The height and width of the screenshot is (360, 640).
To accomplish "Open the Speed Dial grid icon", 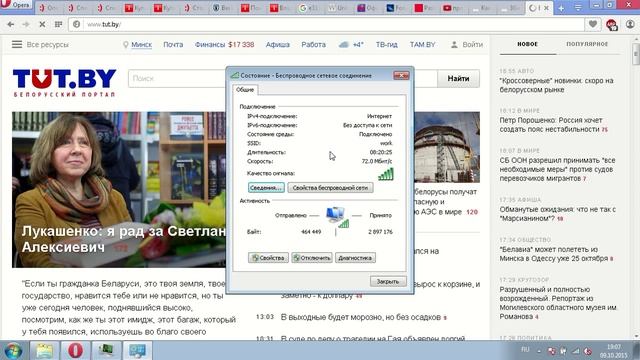I will (x=58, y=24).
